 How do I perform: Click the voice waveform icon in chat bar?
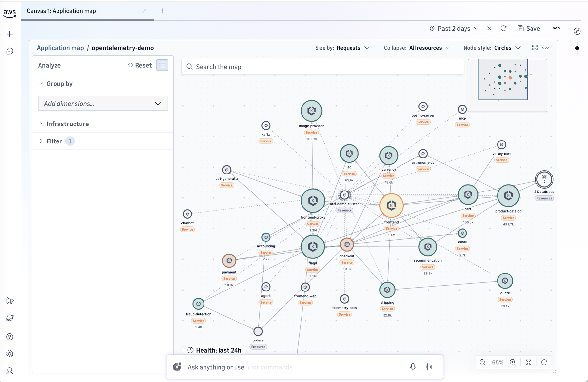[429, 367]
